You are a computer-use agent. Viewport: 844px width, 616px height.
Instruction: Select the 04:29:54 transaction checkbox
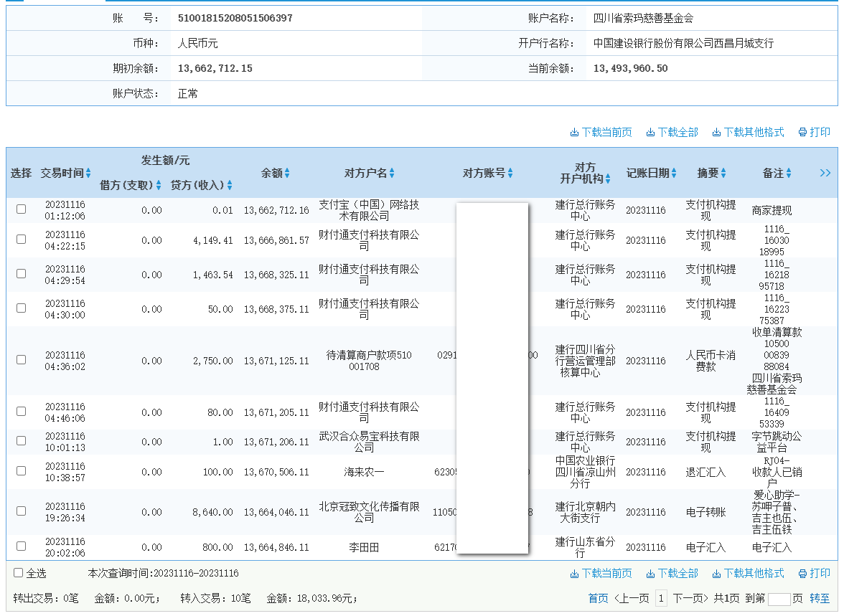click(x=21, y=274)
